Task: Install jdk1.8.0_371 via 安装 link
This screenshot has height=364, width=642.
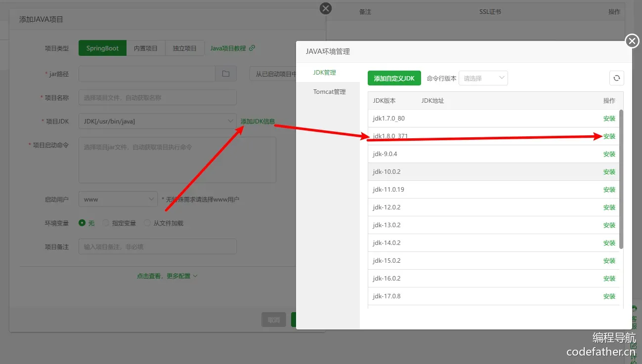Action: click(x=609, y=136)
